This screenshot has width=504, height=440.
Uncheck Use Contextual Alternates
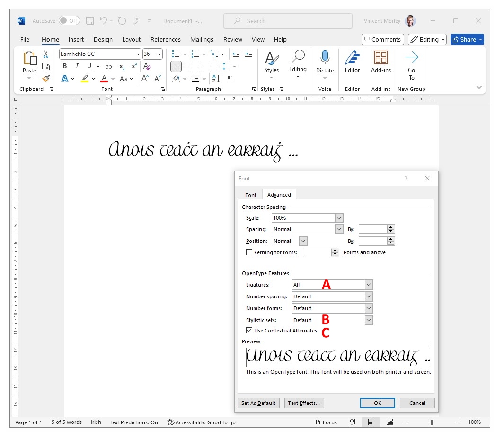(249, 331)
